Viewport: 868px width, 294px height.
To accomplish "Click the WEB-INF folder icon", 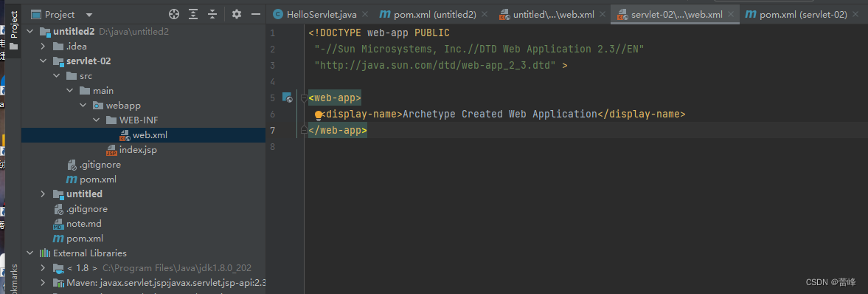I will (111, 120).
